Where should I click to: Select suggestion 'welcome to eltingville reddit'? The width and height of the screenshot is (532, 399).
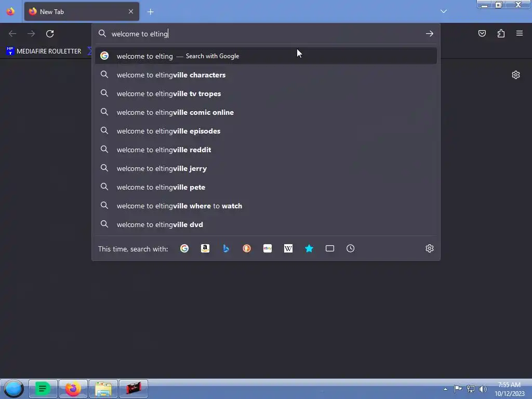pos(266,150)
